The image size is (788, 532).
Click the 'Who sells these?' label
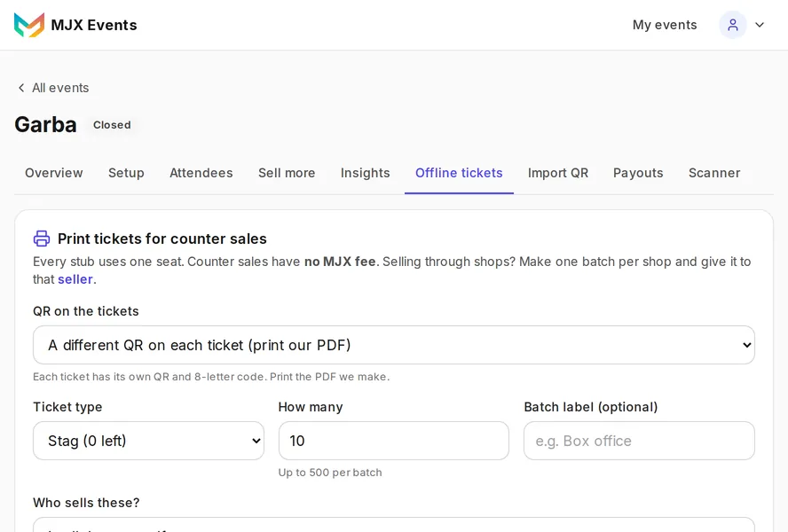pos(86,503)
